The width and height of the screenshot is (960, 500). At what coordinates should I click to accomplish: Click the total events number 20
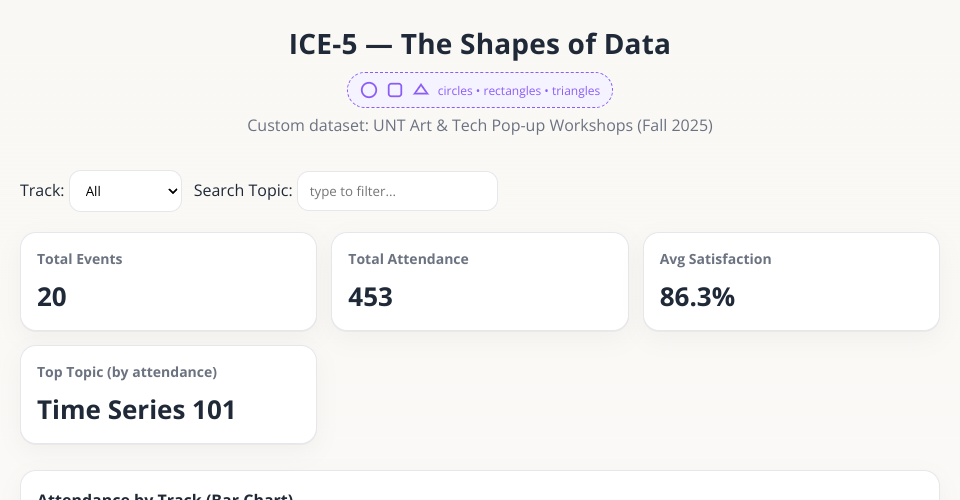pyautogui.click(x=52, y=297)
